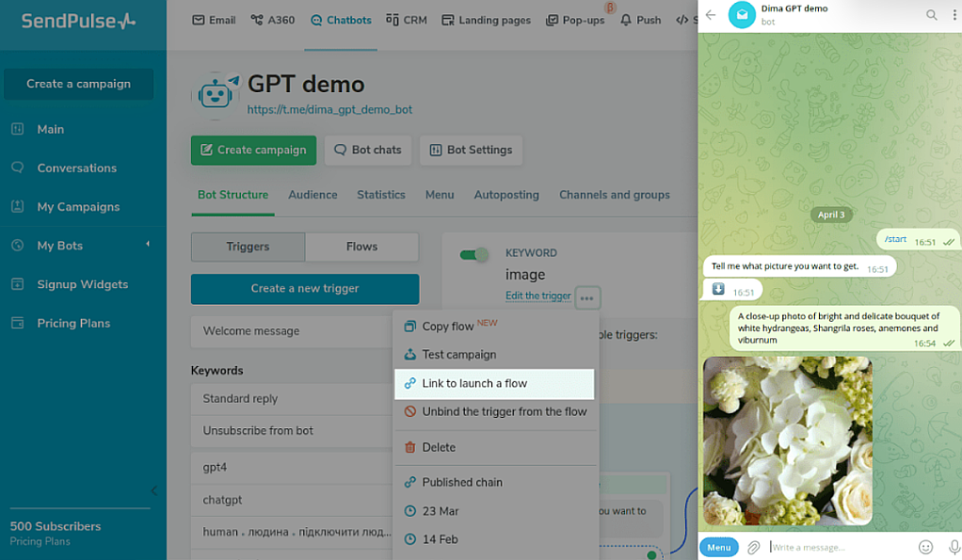Select the Welcome message trigger

292,331
